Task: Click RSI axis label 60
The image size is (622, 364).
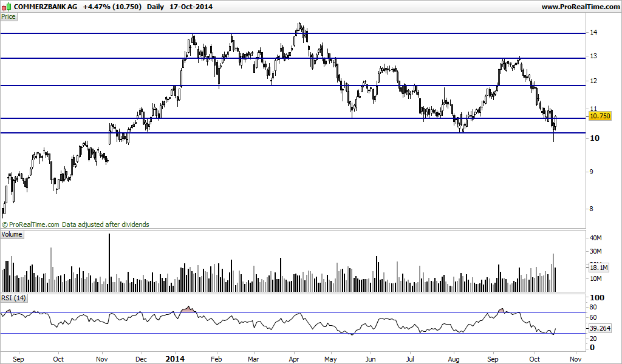Action: pos(593,318)
